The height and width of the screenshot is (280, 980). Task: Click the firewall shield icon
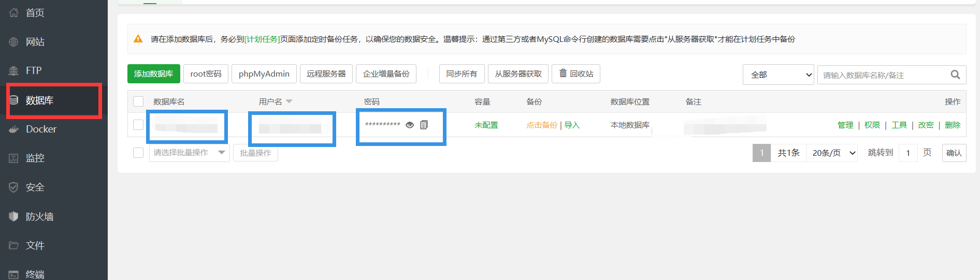(14, 216)
